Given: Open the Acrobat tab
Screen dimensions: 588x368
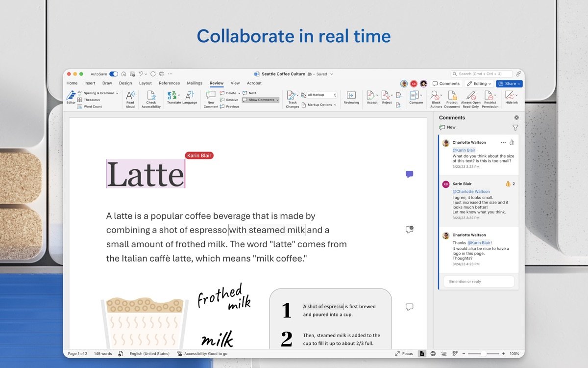Looking at the screenshot, I should (x=254, y=83).
